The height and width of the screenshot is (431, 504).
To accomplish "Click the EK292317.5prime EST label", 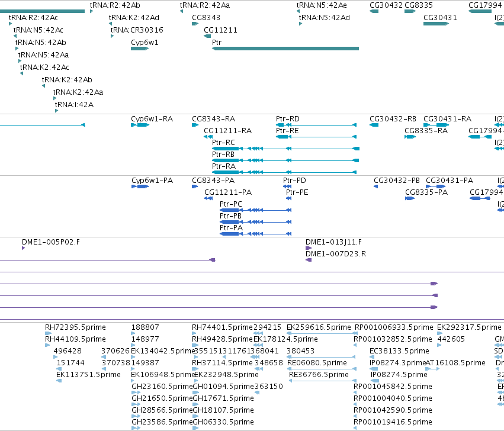I will coord(469,327).
